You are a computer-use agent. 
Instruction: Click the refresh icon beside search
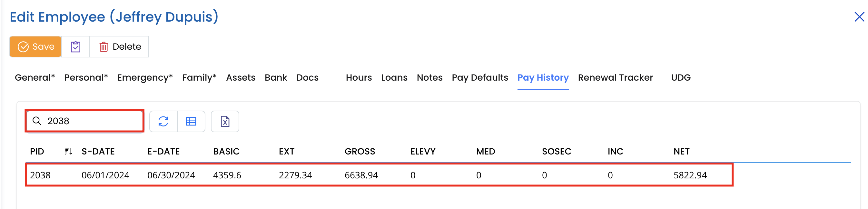[x=163, y=121]
